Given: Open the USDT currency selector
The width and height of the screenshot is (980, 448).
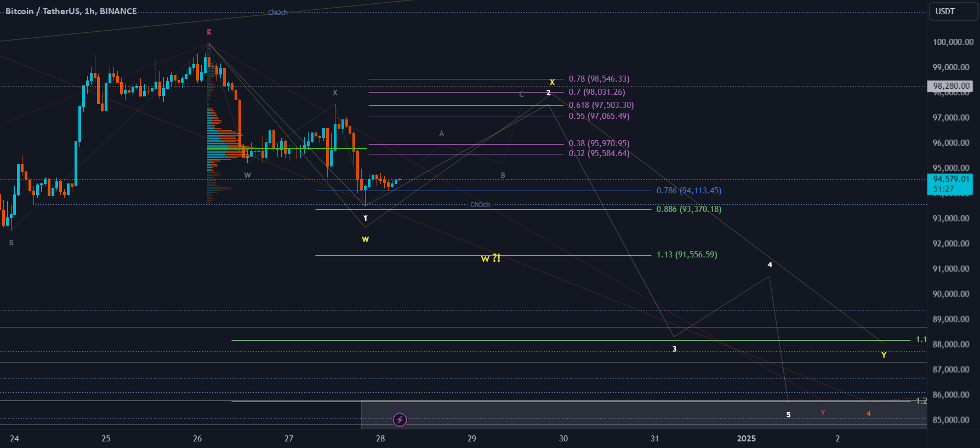Looking at the screenshot, I should (x=953, y=12).
